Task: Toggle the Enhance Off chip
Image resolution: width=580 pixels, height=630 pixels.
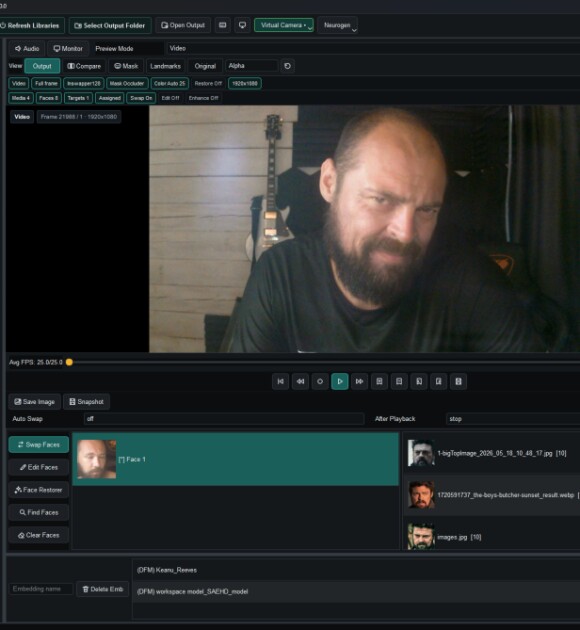Action: 204,98
